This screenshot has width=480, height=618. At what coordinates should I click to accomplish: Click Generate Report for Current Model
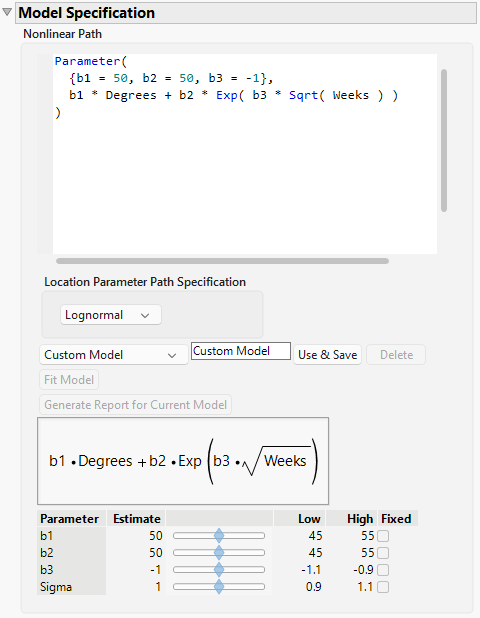pyautogui.click(x=135, y=405)
